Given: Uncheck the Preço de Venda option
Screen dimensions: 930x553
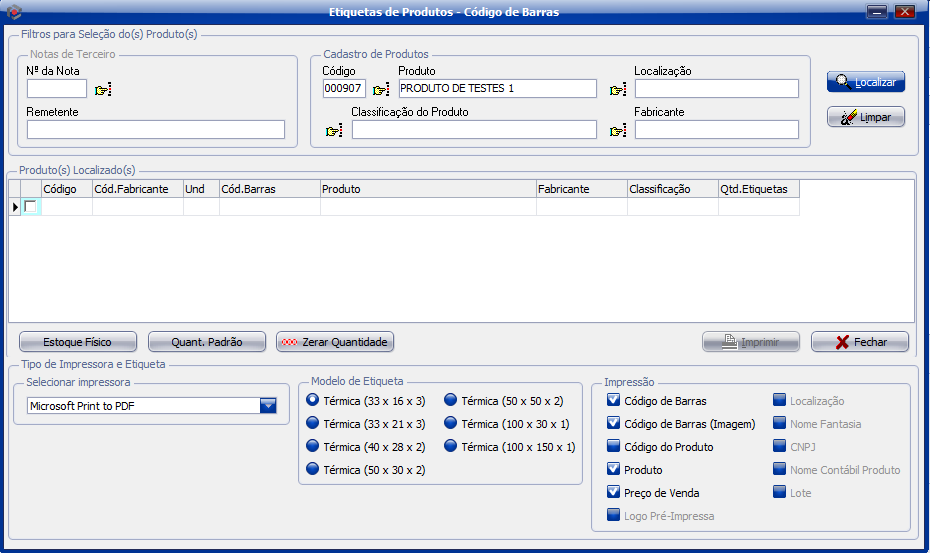Looking at the screenshot, I should 614,493.
